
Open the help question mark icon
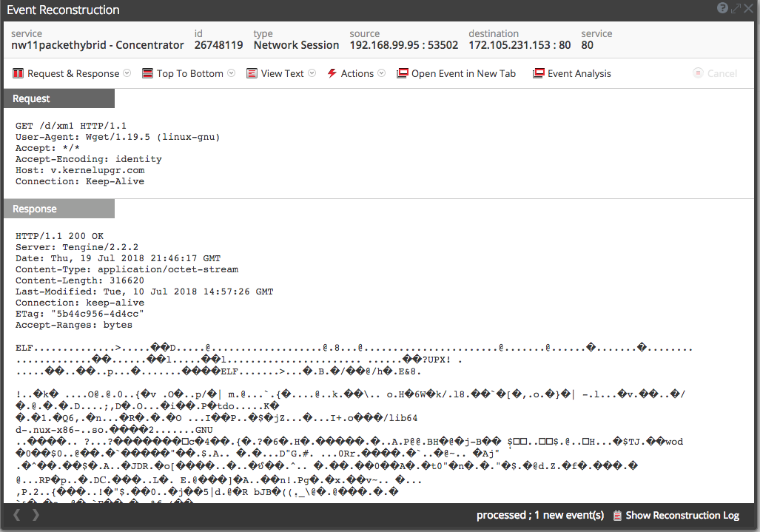722,7
